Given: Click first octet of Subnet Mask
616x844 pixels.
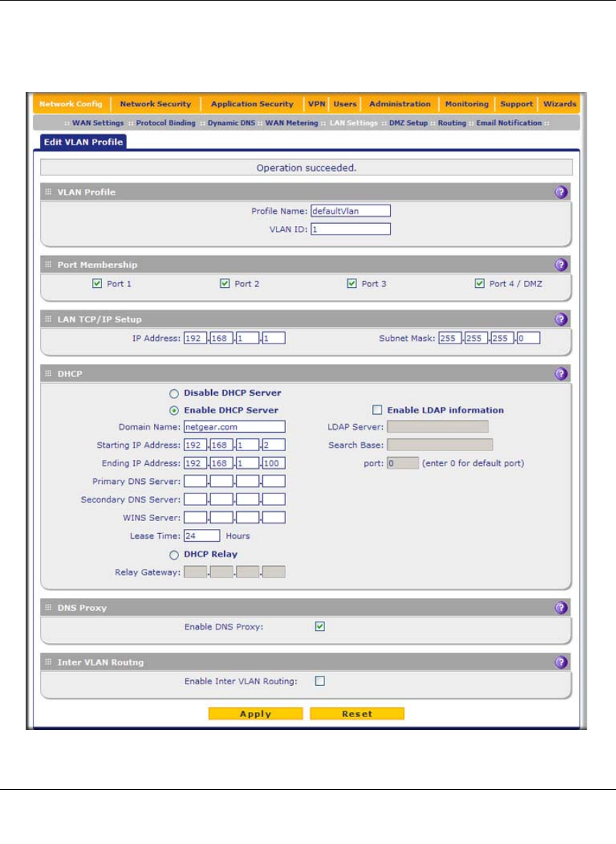Looking at the screenshot, I should click(450, 338).
